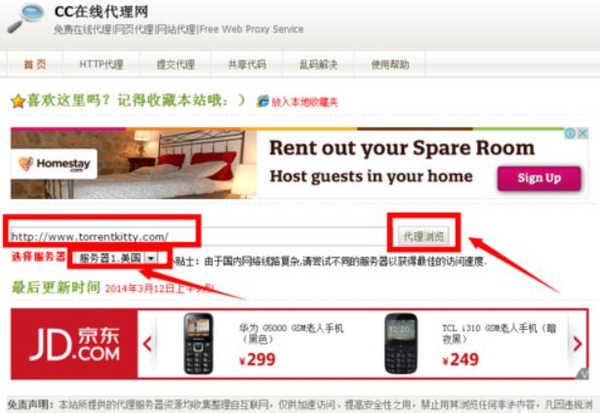Click the ad info icon on banner
Screen dimensions: 600x413
coord(571,133)
